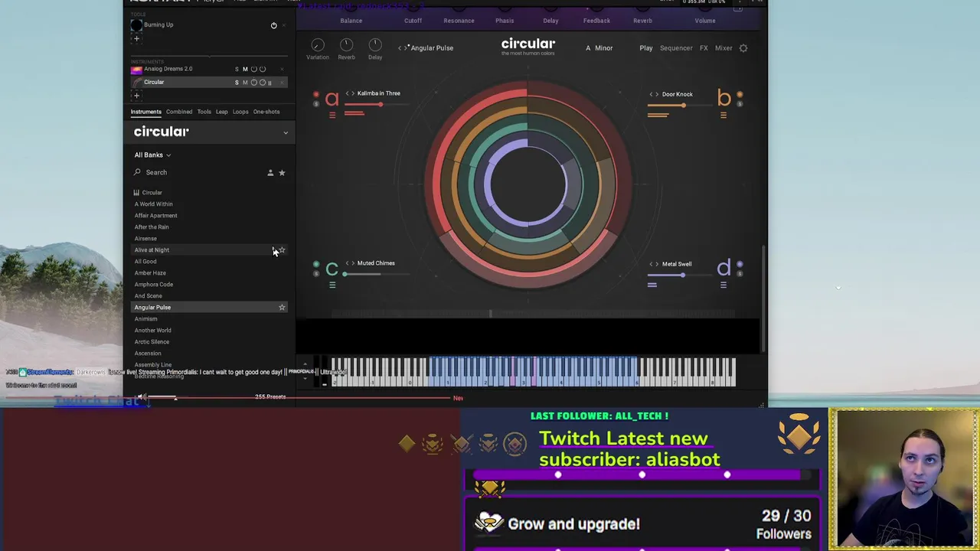Viewport: 980px width, 551px height.
Task: Toggle layer d purple enable dot
Action: pyautogui.click(x=740, y=265)
